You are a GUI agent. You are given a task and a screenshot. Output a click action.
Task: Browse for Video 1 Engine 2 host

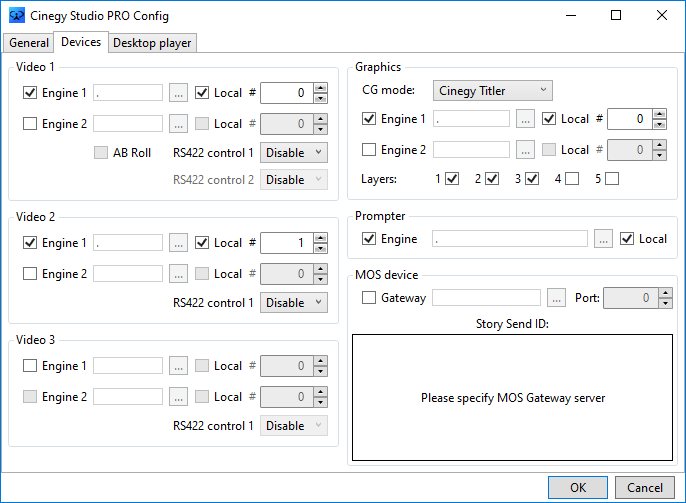pyautogui.click(x=178, y=124)
